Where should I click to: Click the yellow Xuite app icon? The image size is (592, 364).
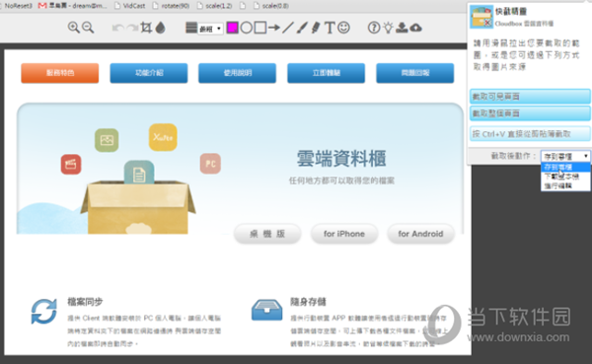[163, 137]
